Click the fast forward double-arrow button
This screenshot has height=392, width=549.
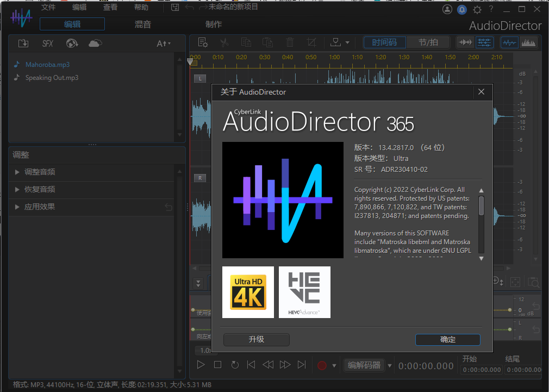tap(285, 365)
